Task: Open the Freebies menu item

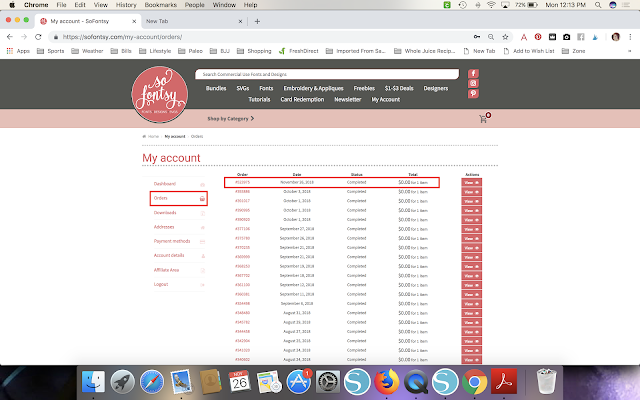Action: pos(364,88)
